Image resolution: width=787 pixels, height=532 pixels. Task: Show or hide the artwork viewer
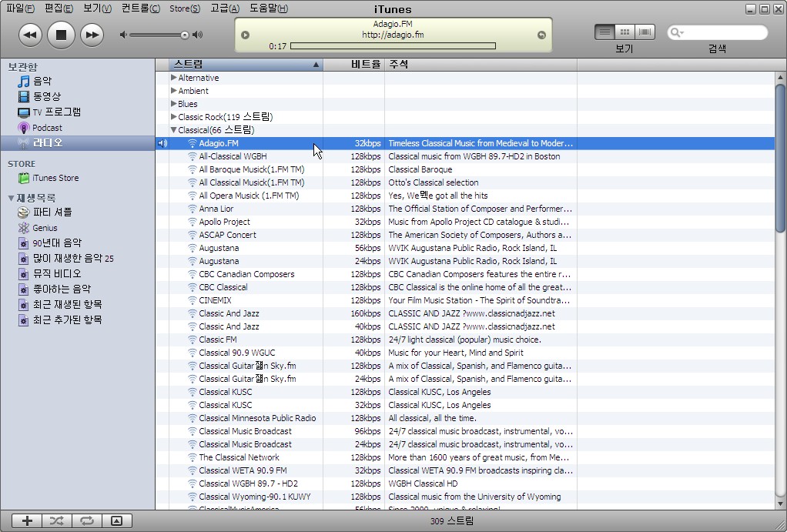[x=117, y=521]
